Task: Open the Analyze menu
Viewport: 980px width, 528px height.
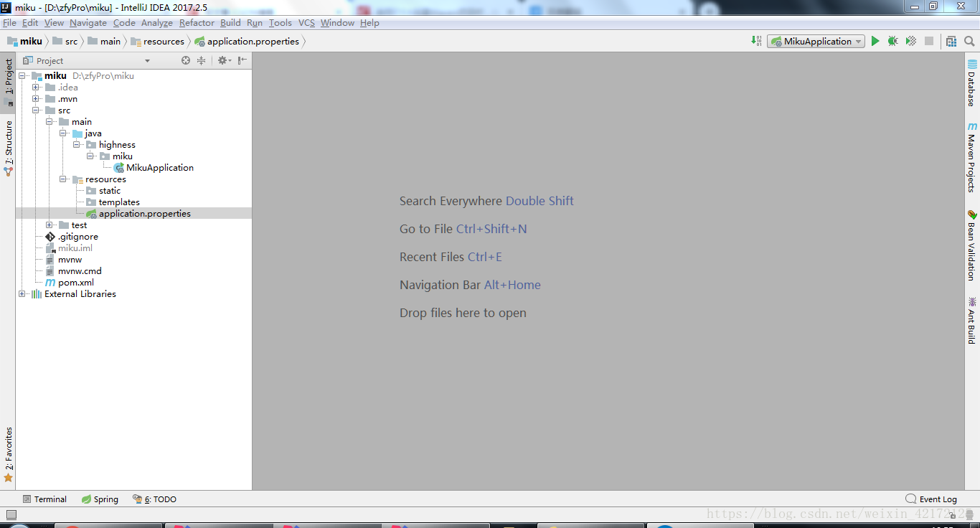Action: [x=157, y=23]
